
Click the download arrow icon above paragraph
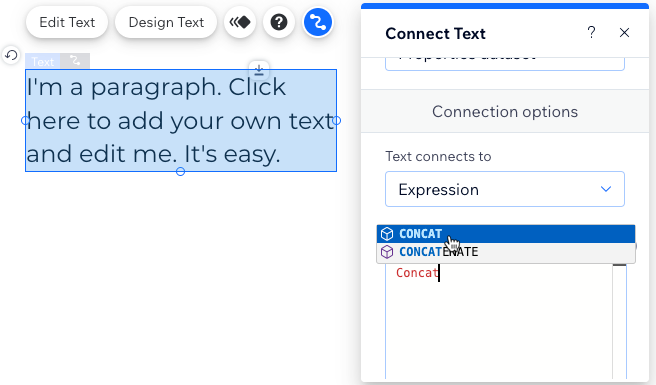(x=259, y=69)
